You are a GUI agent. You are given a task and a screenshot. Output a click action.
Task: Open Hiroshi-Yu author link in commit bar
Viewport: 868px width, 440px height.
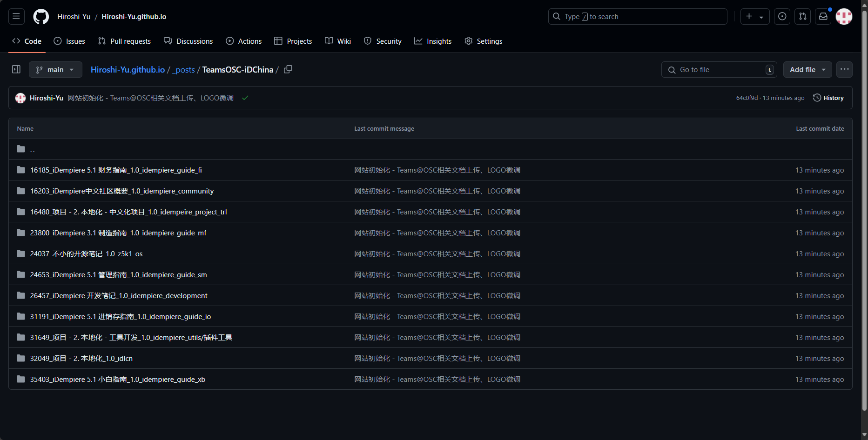click(47, 98)
